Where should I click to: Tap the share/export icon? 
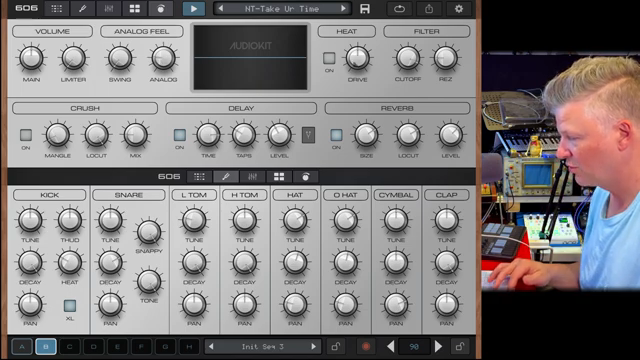[429, 9]
